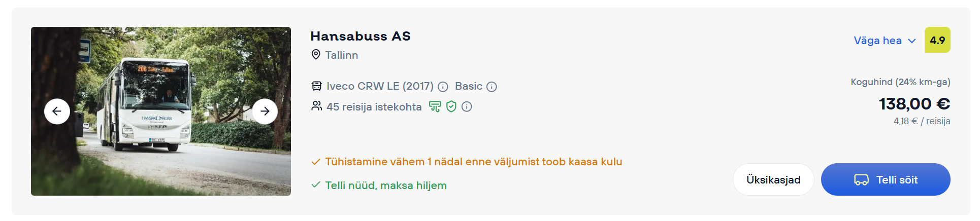Click the 138,00 € total price

[914, 104]
